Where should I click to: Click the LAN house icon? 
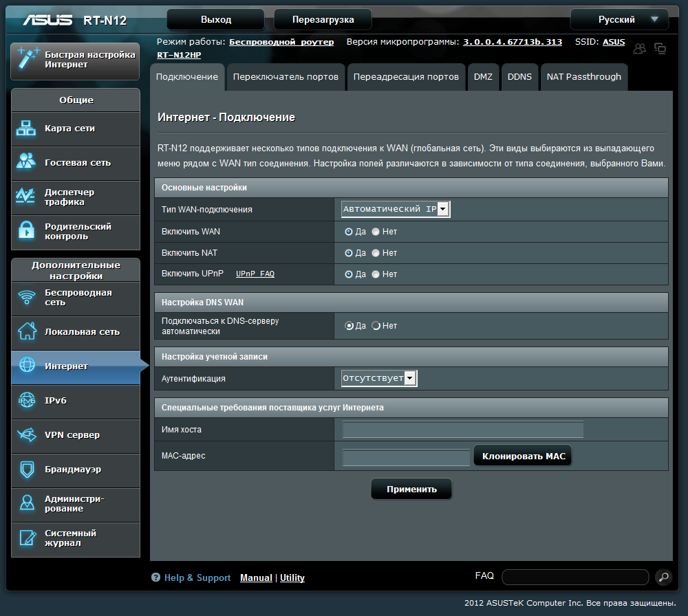click(x=27, y=331)
